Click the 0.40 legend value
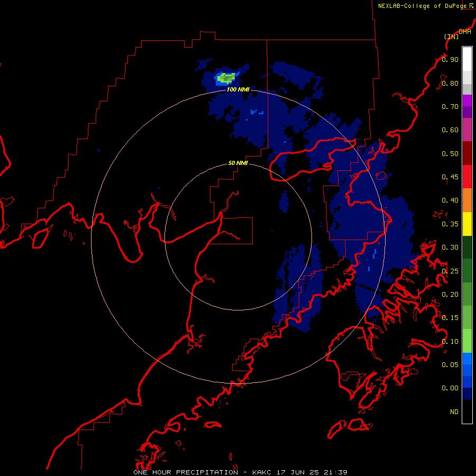Image resolution: width=476 pixels, height=476 pixels. 450,200
